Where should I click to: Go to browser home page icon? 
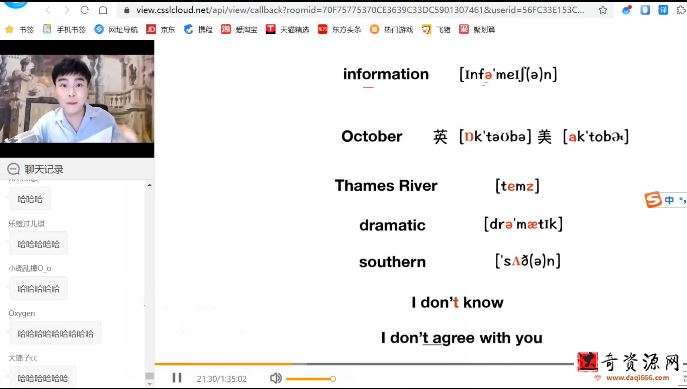pos(103,10)
